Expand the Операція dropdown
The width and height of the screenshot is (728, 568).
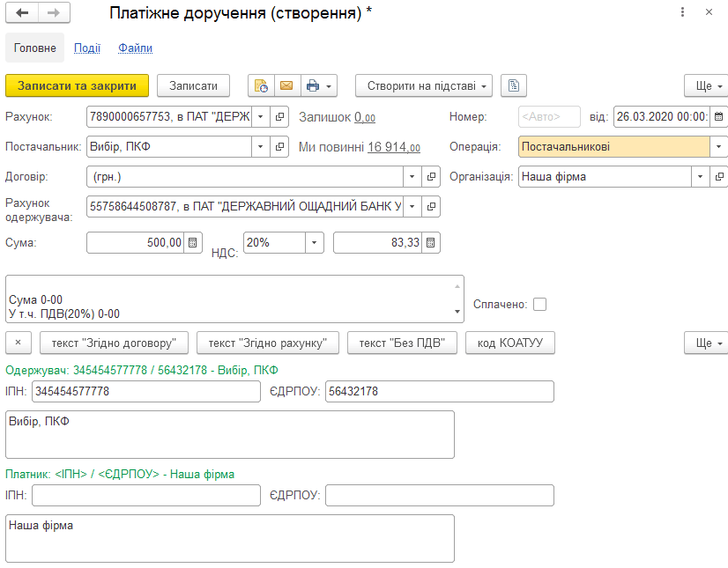click(x=718, y=147)
